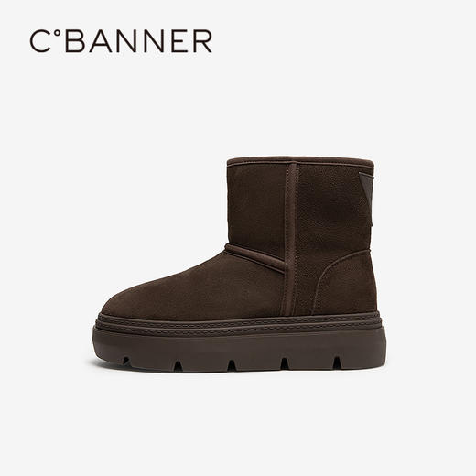
Task: Click the letter C in the logo
Action: tap(40, 41)
